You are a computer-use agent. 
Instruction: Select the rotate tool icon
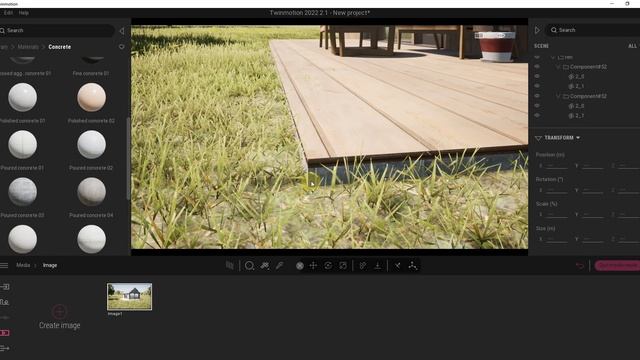pyautogui.click(x=328, y=265)
